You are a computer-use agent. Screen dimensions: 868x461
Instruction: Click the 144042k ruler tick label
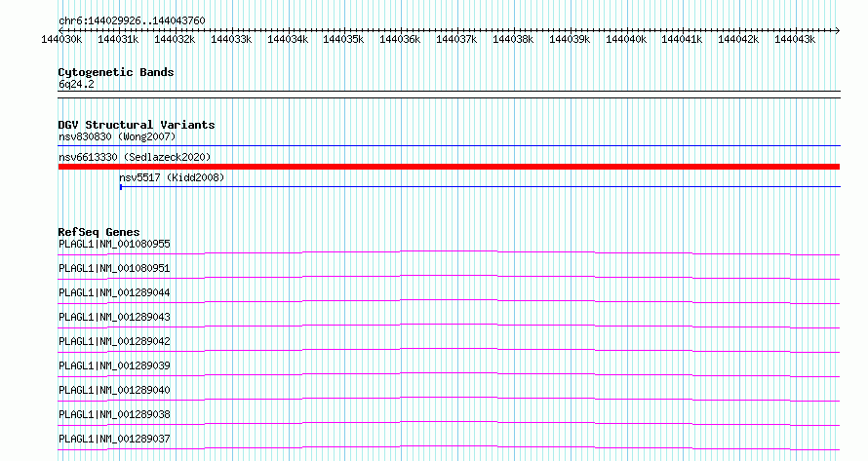pos(738,39)
